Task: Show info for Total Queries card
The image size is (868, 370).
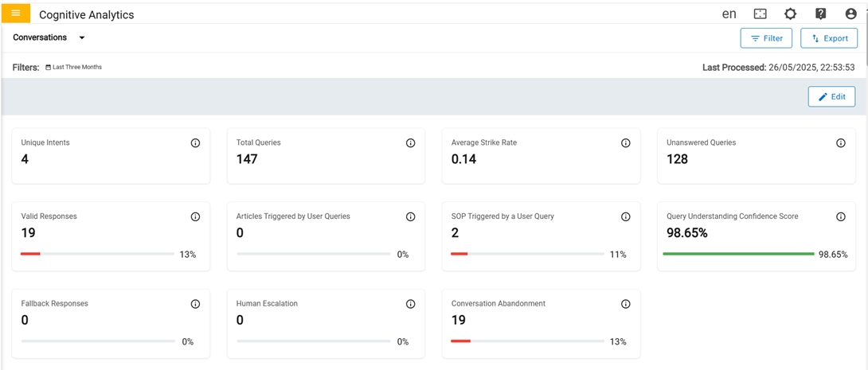Action: tap(410, 143)
